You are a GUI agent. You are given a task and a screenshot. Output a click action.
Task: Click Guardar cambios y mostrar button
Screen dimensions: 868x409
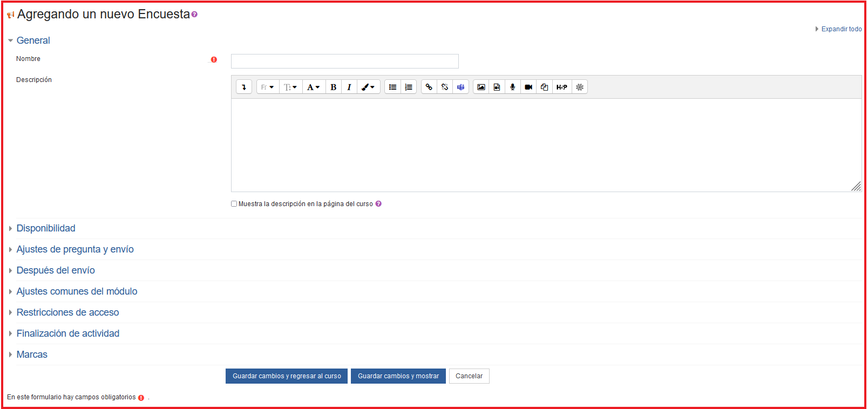(x=398, y=376)
